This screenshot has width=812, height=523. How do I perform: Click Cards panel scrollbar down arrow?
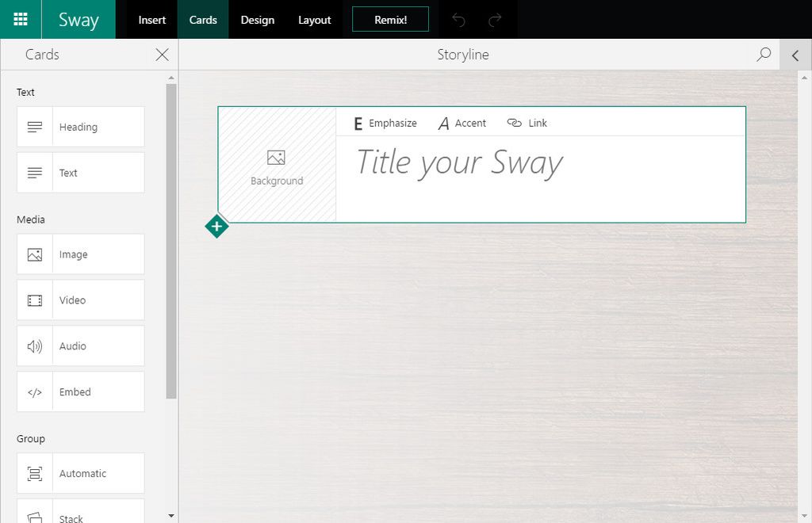pos(171,516)
